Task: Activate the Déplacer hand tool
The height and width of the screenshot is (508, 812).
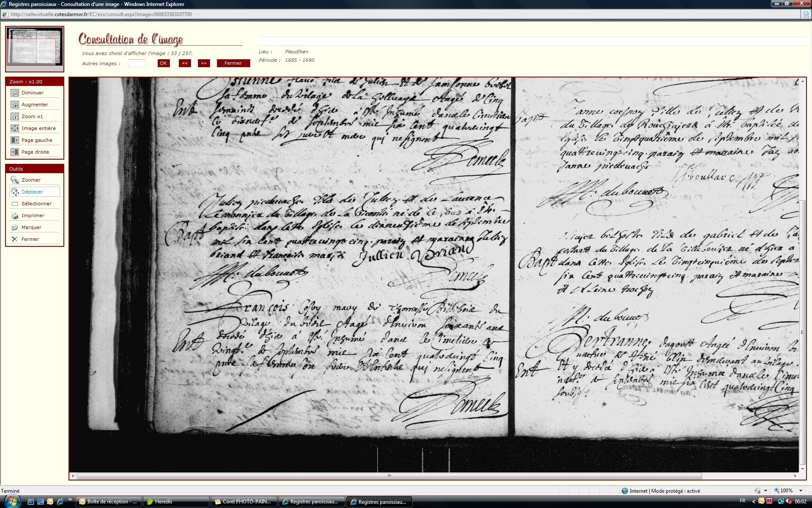Action: [15, 192]
